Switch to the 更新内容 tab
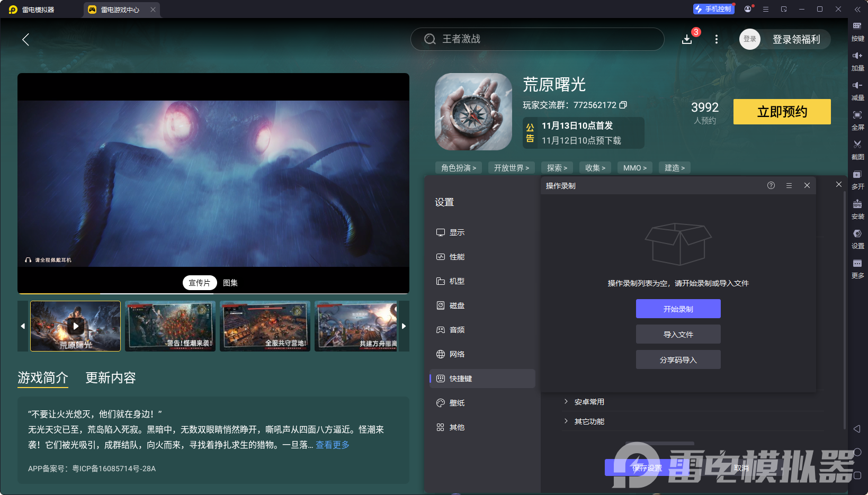The width and height of the screenshot is (868, 495). click(110, 377)
